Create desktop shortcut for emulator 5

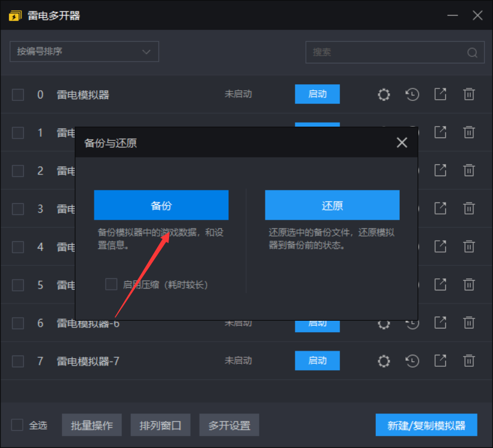pos(440,284)
